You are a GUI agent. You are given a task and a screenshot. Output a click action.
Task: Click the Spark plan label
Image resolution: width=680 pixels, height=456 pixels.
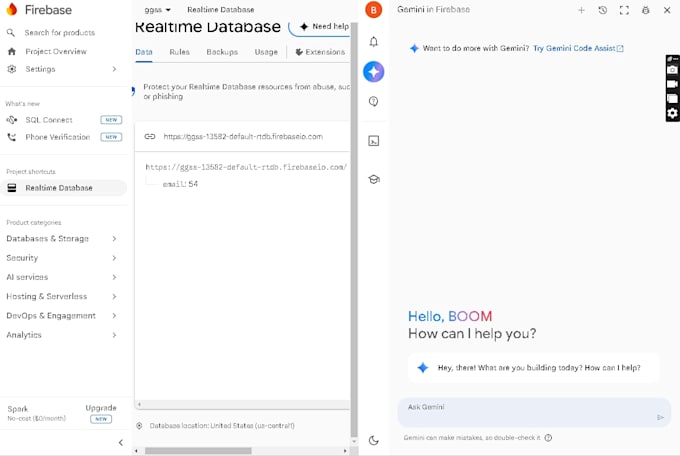pyautogui.click(x=17, y=409)
